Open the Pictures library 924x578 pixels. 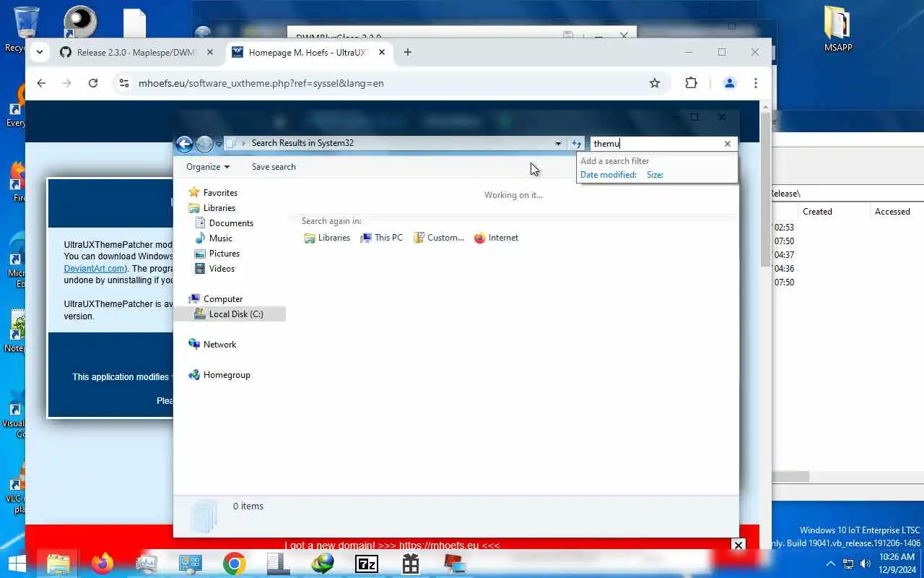[224, 254]
